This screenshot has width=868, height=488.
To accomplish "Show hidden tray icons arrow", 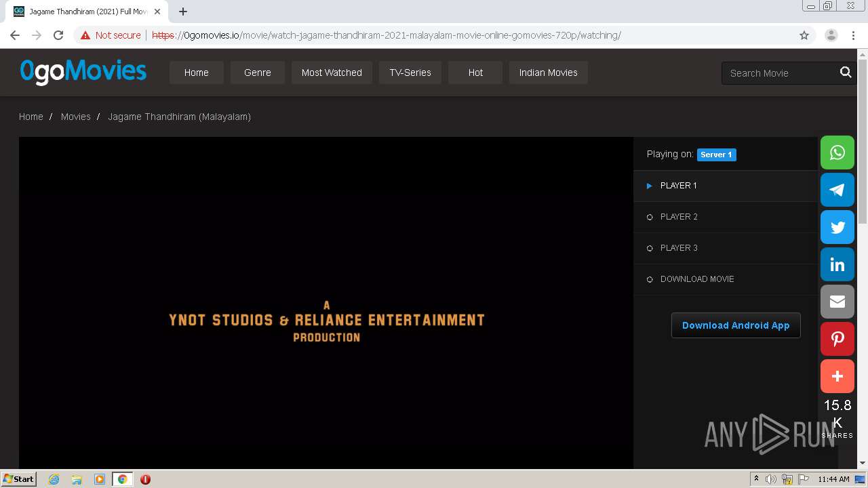I will tap(756, 479).
